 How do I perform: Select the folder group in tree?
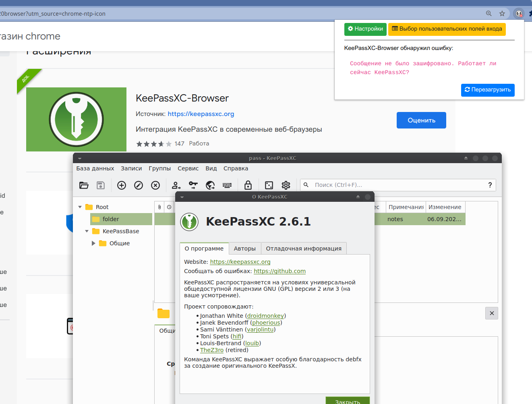[111, 219]
